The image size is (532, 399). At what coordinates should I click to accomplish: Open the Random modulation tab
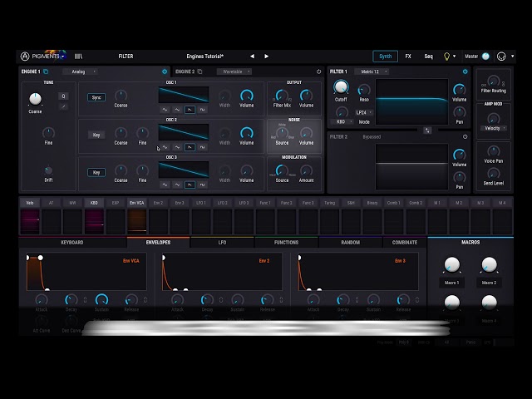pyautogui.click(x=351, y=242)
